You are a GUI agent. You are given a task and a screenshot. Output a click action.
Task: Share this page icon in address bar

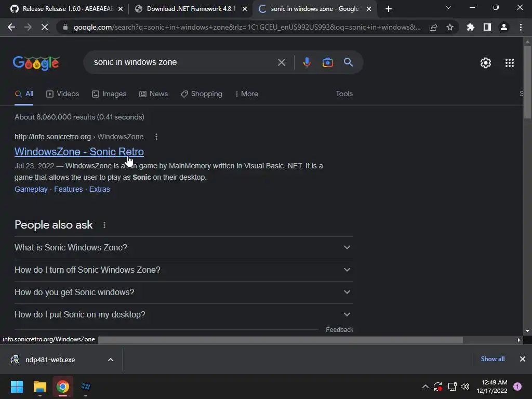433,27
